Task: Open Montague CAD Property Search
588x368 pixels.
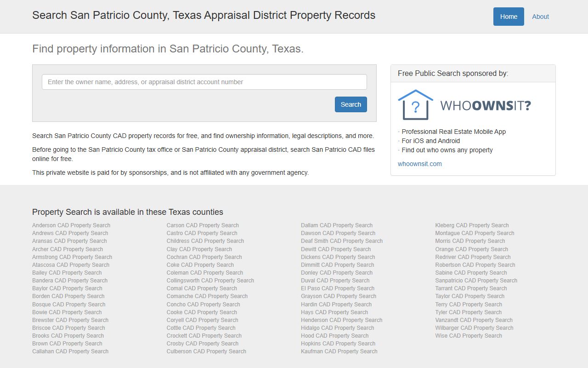Action: [475, 233]
